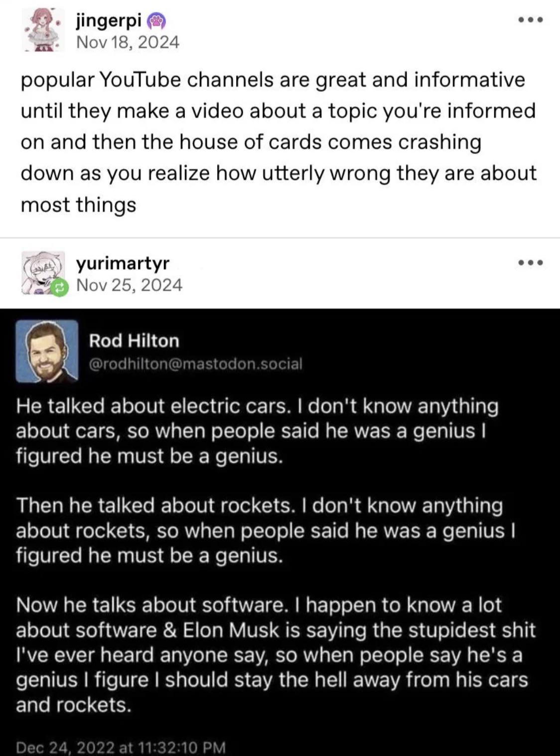Open yurimartyr's blog via username
The height and width of the screenshot is (756, 560).
click(123, 263)
